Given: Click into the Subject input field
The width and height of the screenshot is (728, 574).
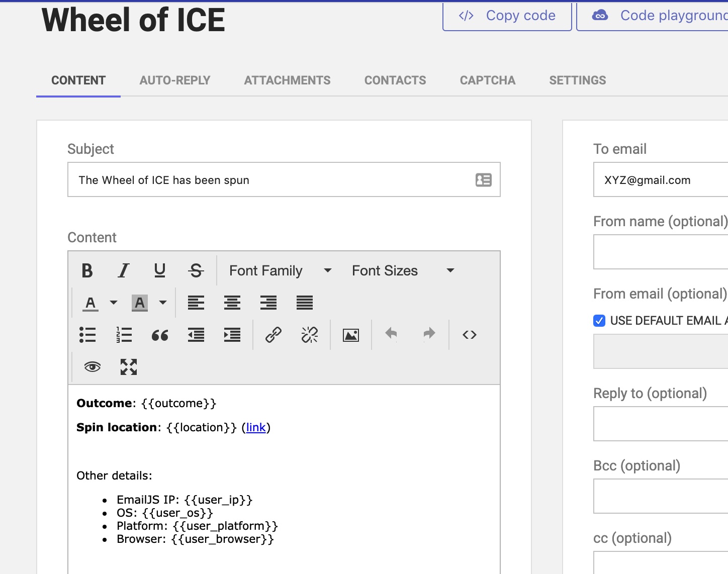Looking at the screenshot, I should point(271,180).
